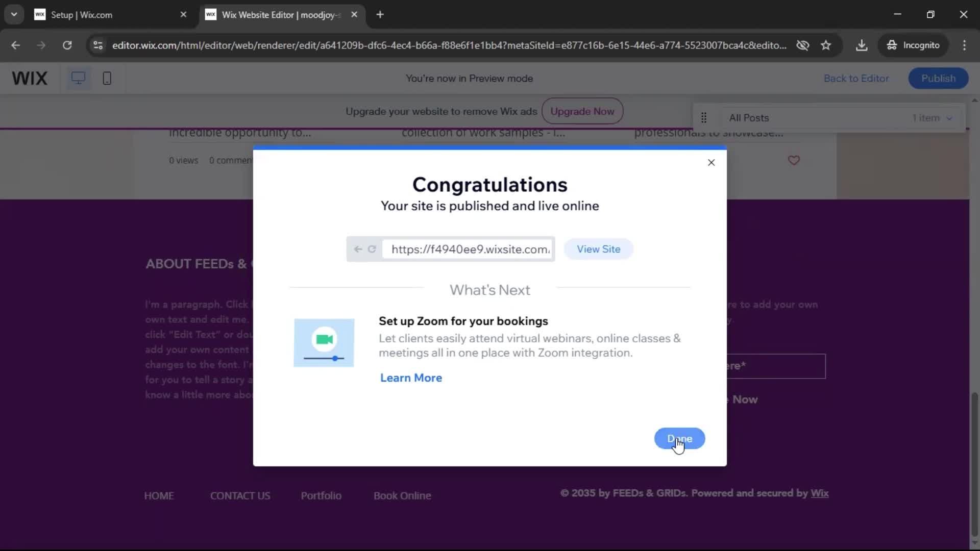Screen dimensions: 980x551
Task: Grab the All Posts panel drag handle
Action: pos(703,118)
